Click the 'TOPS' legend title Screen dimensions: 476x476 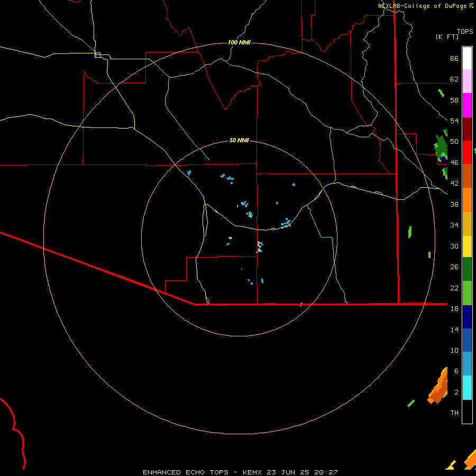[465, 32]
